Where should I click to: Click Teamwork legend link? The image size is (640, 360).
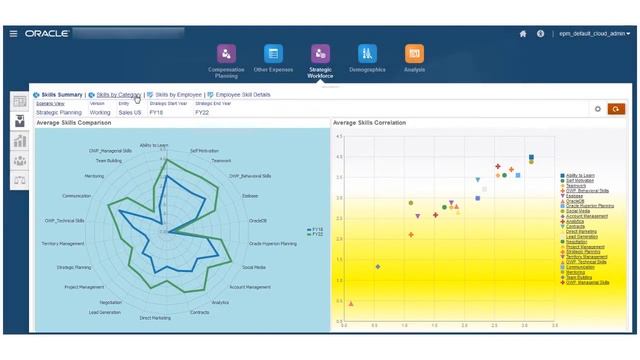[576, 186]
